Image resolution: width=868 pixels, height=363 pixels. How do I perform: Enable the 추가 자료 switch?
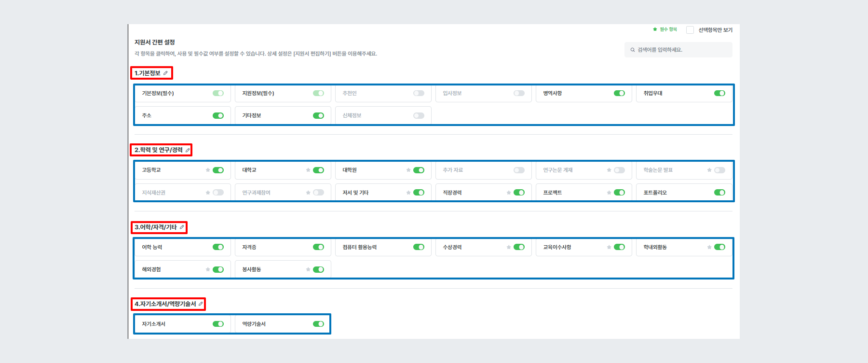coord(519,170)
